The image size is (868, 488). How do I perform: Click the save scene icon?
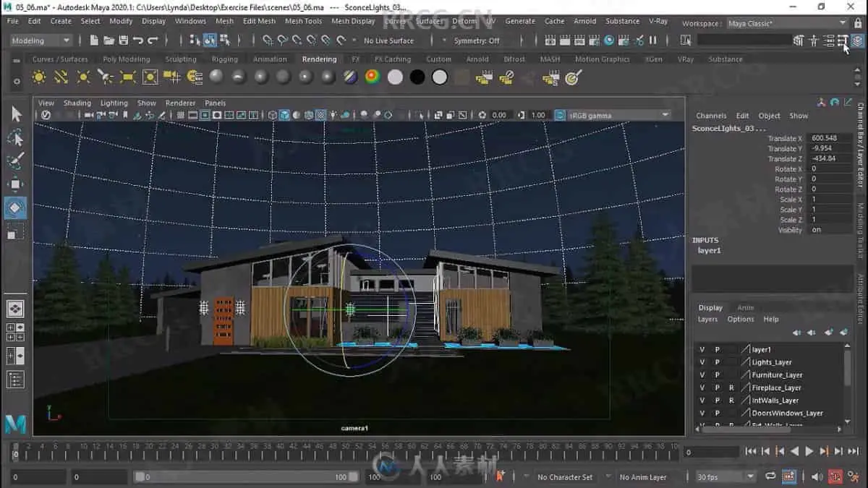[x=124, y=40]
